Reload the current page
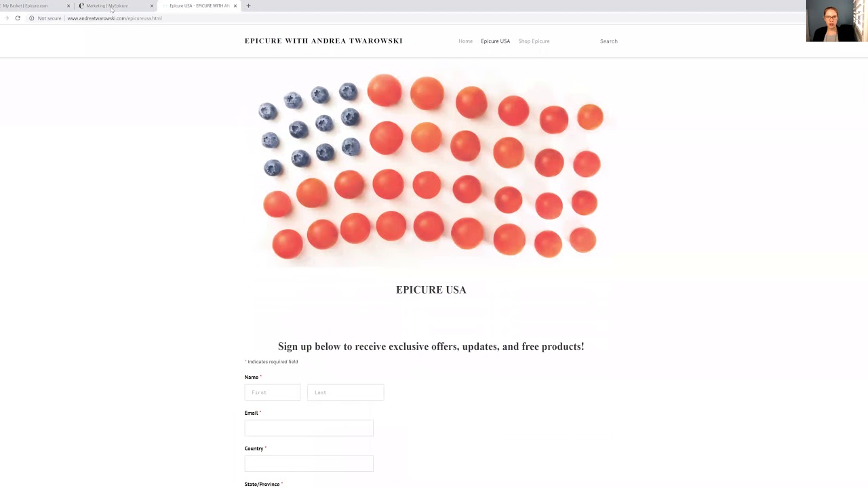The height and width of the screenshot is (488, 868). [x=18, y=18]
